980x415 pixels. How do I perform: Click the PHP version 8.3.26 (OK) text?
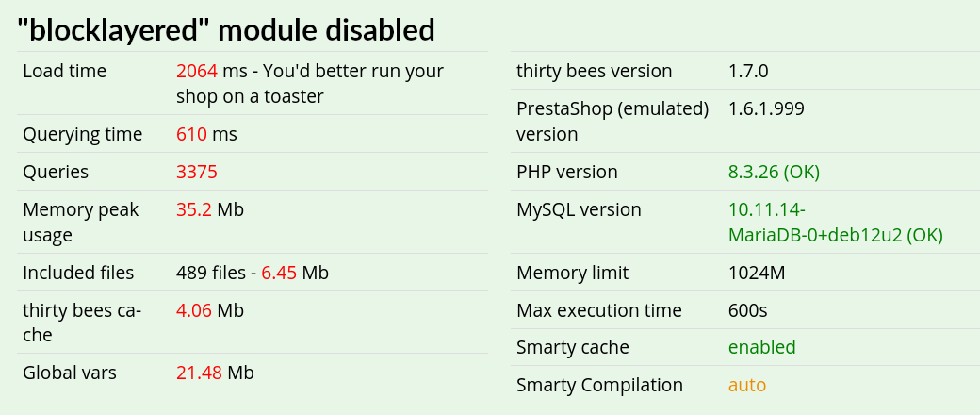tap(774, 172)
